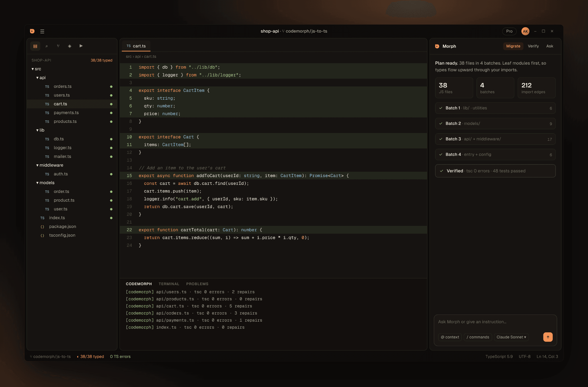Screen dimensions: 588x387
Task: Switch to the Verify tab
Action: (533, 46)
